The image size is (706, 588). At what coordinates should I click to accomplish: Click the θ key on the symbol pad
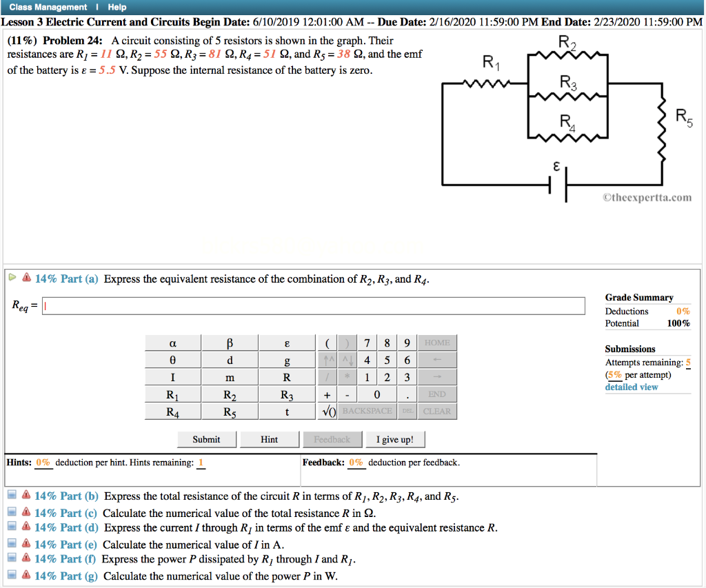172,360
